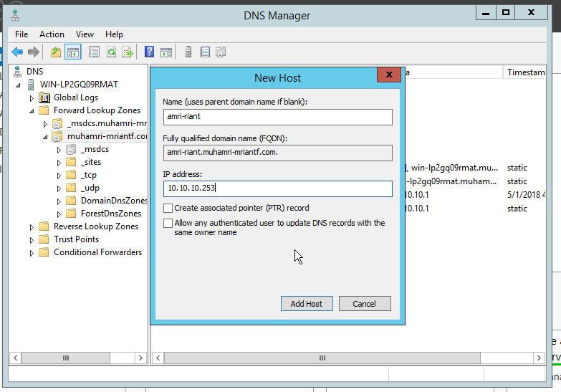Screen dimensions: 561x392
Task: Click the _tcp folder icon
Action: pos(71,175)
